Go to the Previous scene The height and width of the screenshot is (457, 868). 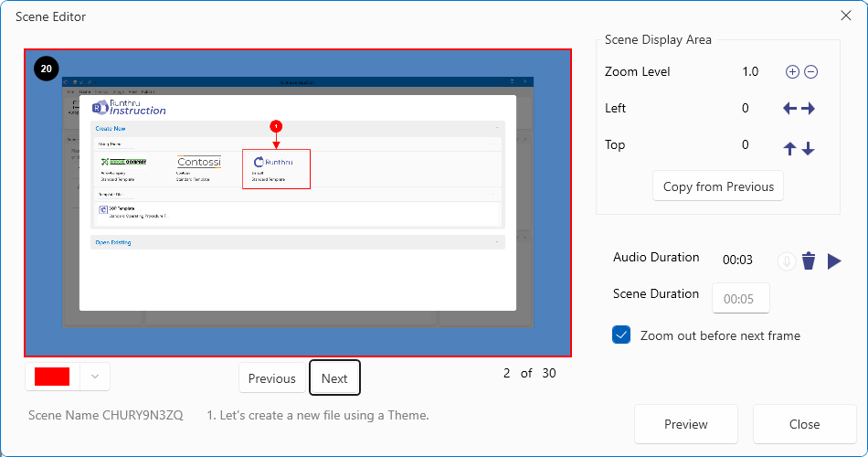(x=272, y=378)
